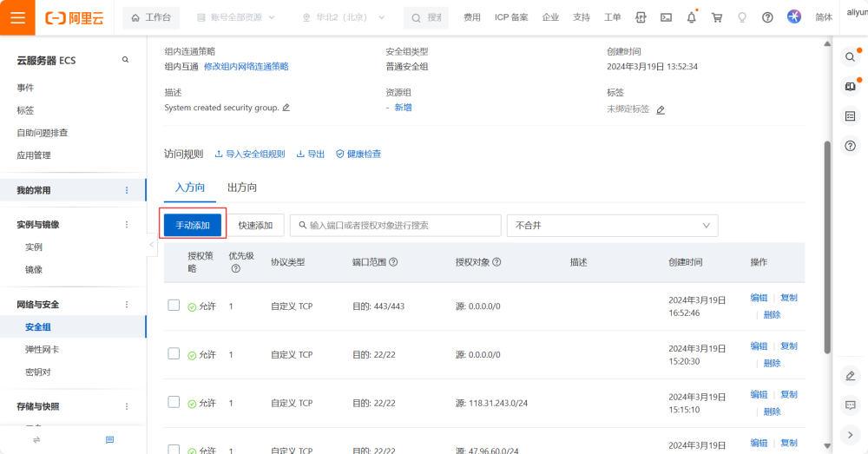Check the 22/22 rule from 0.0.0.0/0
This screenshot has width=868, height=454.
(x=174, y=353)
